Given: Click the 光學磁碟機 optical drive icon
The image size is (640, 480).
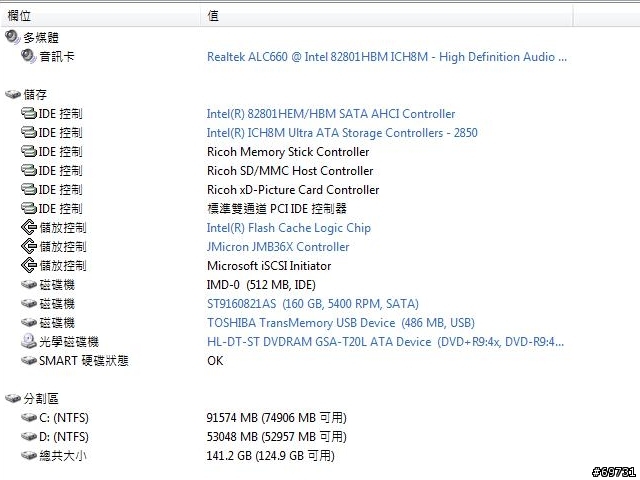Looking at the screenshot, I should [x=29, y=341].
